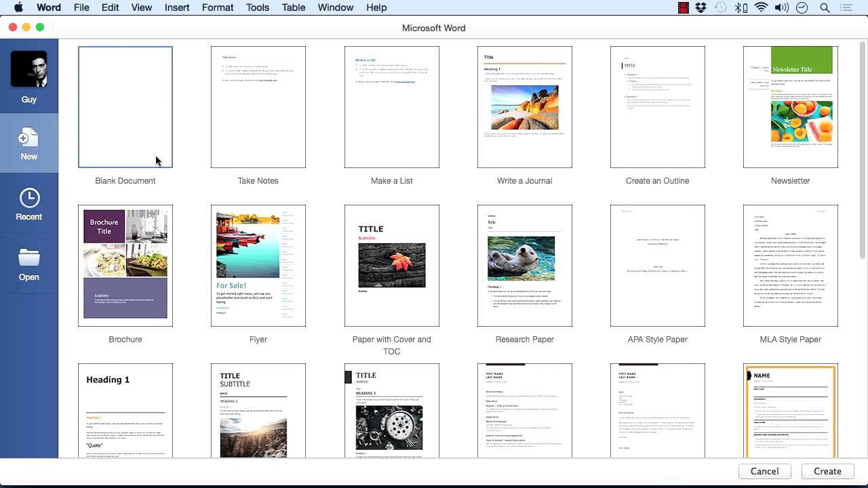Click the clock icon in menu bar
868x488 pixels.
pyautogui.click(x=802, y=7)
